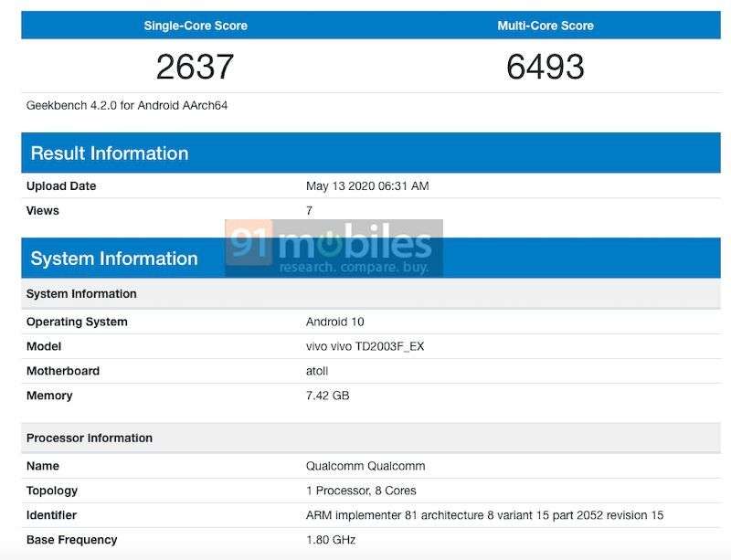Click the Result Information section header

click(x=109, y=153)
